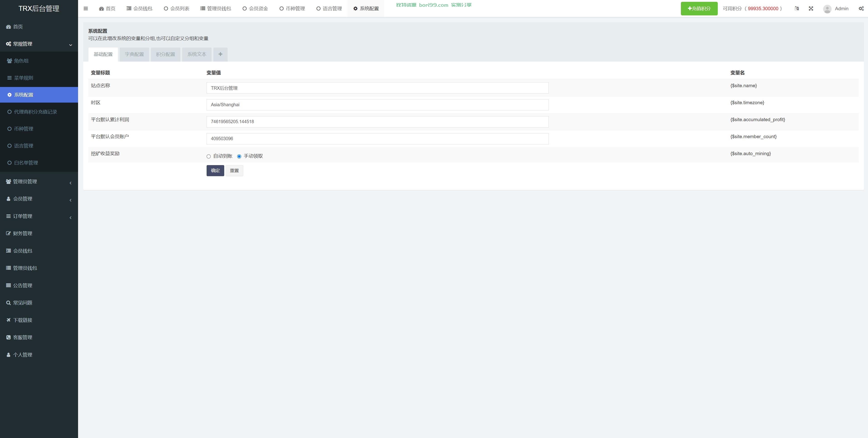Click the bars icon beside 公告管理
This screenshot has height=438, width=868.
(x=8, y=285)
